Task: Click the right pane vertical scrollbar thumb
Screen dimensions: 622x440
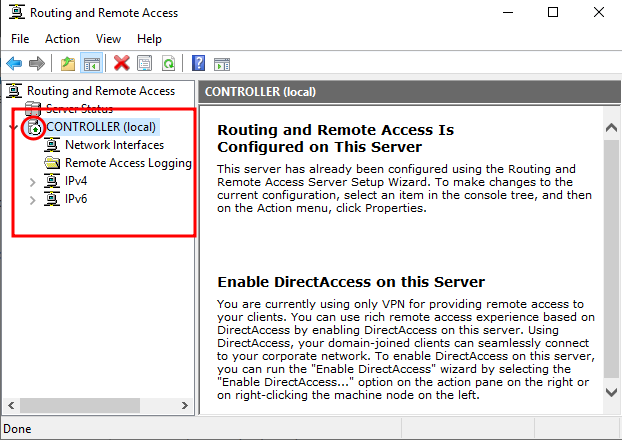Action: click(611, 259)
